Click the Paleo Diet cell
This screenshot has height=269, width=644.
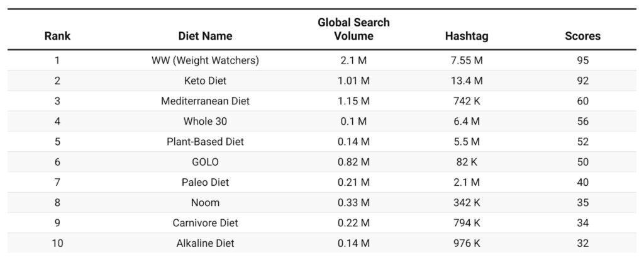pos(205,182)
